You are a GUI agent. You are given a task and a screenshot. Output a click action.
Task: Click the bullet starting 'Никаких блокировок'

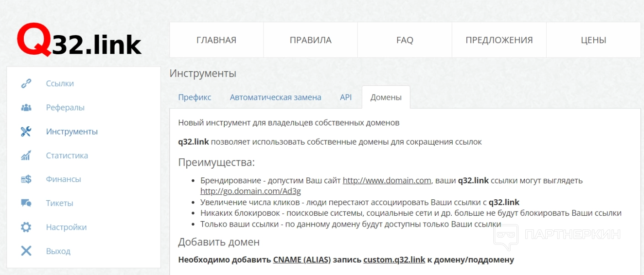click(x=411, y=213)
